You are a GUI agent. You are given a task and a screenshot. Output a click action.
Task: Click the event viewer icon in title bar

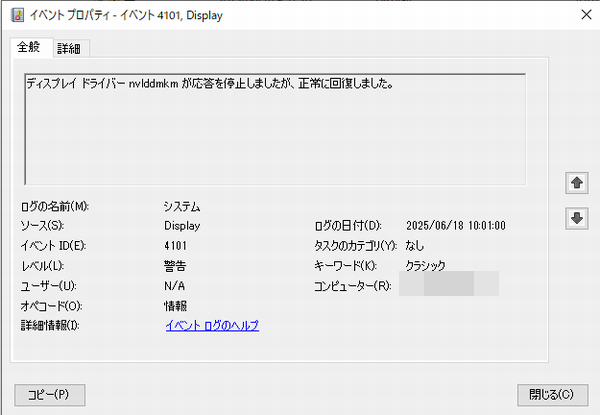click(x=18, y=15)
